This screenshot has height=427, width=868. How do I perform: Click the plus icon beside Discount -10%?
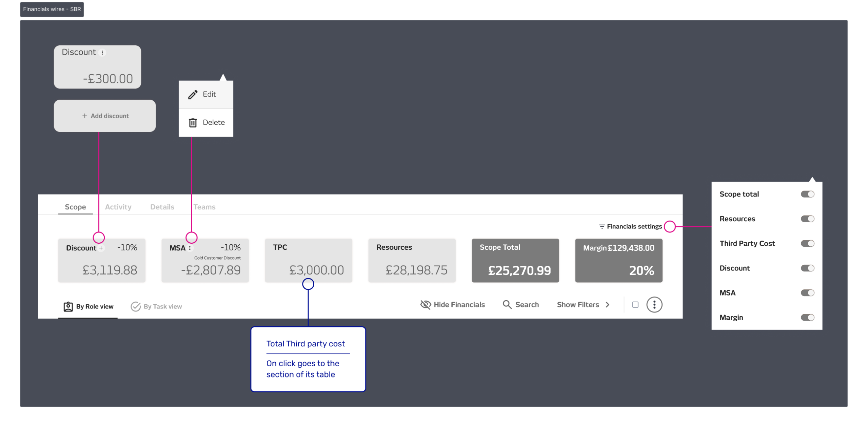(101, 248)
